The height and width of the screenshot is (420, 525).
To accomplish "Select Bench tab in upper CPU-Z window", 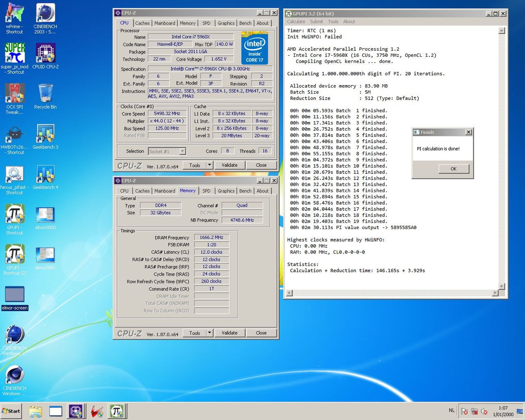I will [x=245, y=23].
